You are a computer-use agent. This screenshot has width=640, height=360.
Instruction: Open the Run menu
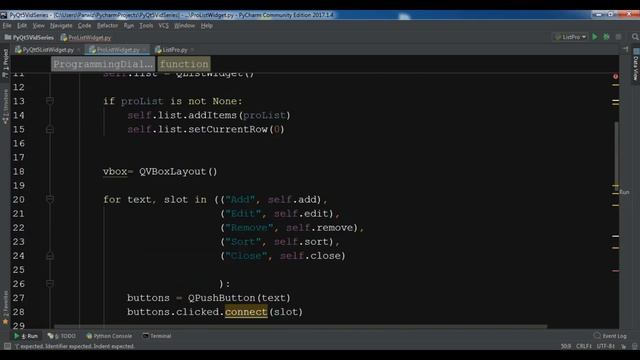tap(129, 26)
